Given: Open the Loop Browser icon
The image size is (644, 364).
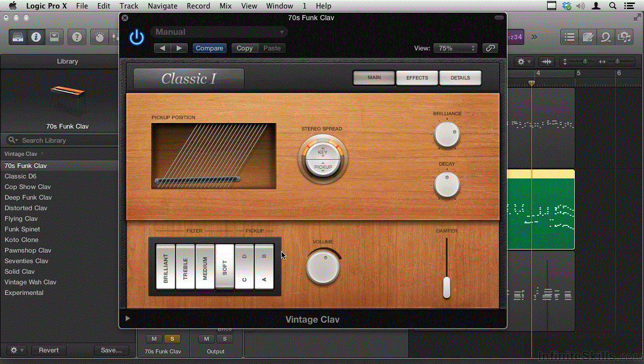Looking at the screenshot, I should click(606, 37).
